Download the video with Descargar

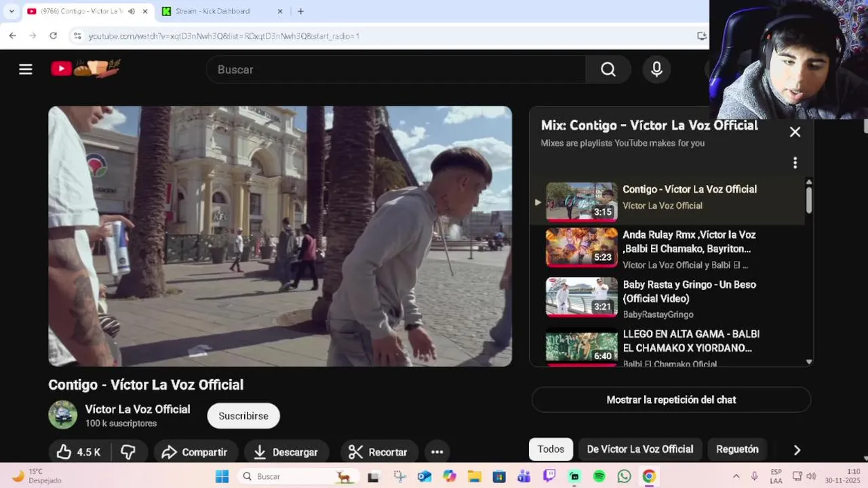pos(285,452)
